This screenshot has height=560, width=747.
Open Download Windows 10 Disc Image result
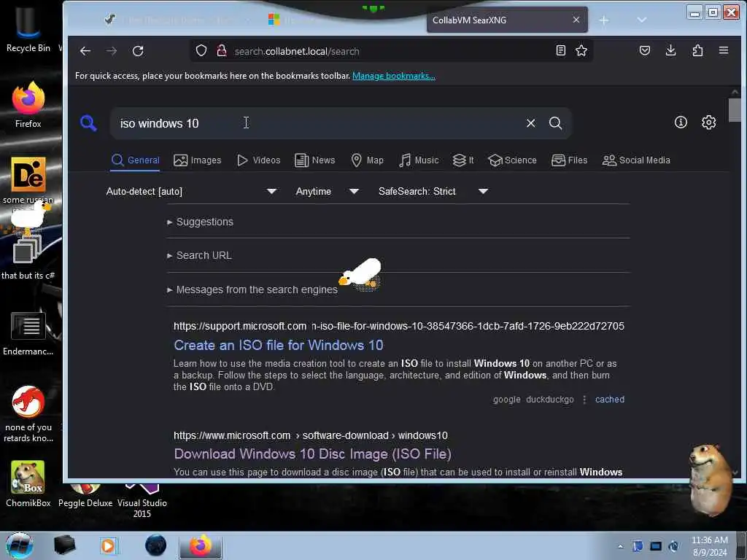pos(312,454)
